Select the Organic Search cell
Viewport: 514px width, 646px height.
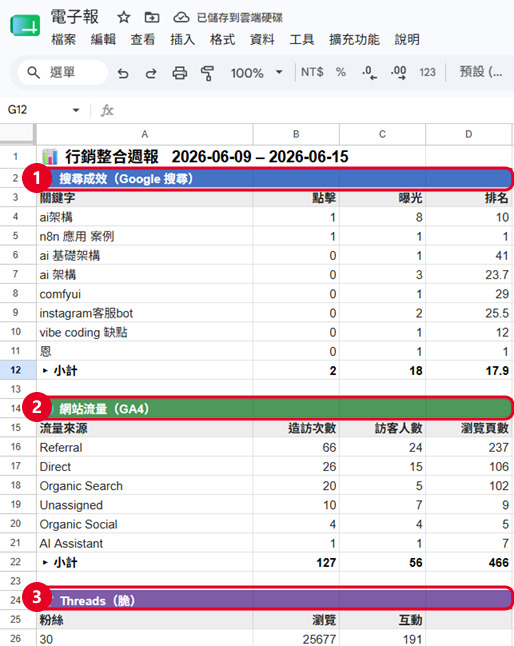coord(145,486)
